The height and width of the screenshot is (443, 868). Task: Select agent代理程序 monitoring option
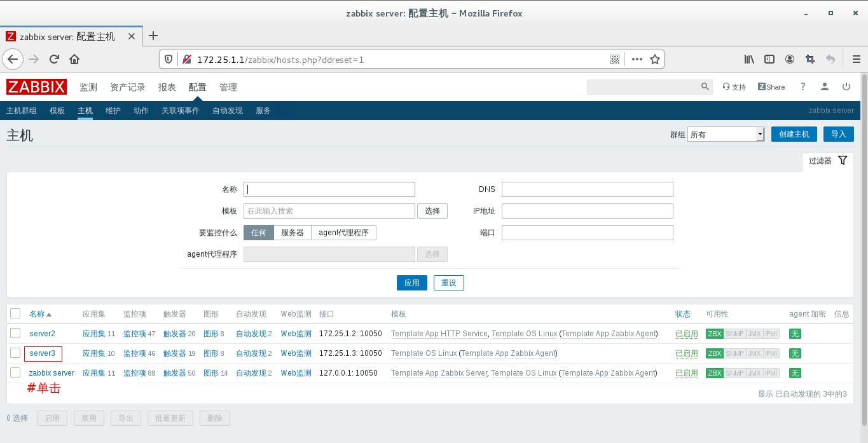[x=344, y=233]
